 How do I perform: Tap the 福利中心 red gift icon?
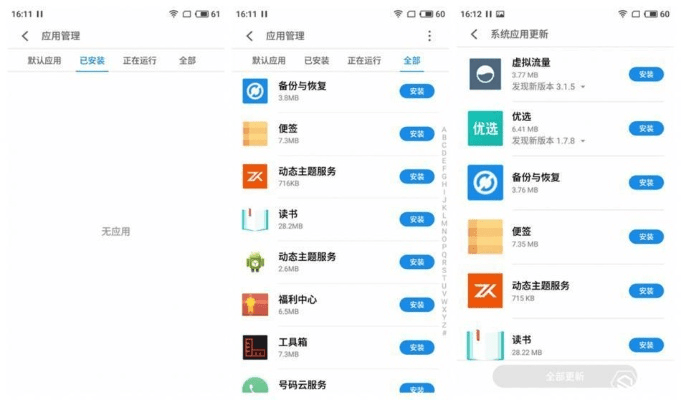[255, 304]
